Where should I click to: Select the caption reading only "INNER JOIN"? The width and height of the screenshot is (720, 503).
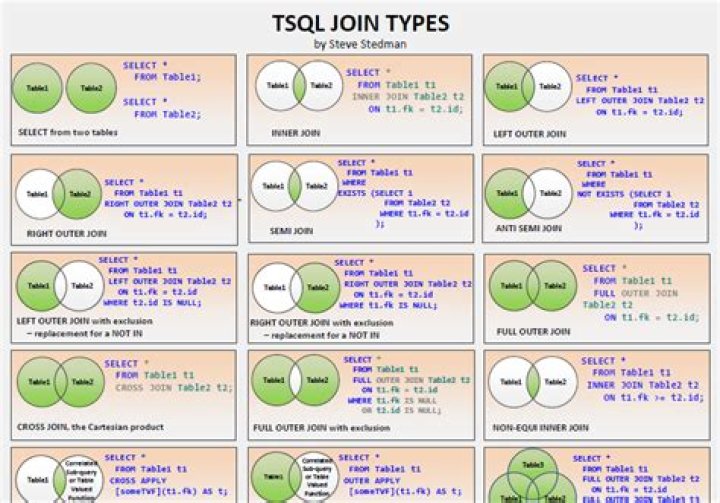coord(296,133)
